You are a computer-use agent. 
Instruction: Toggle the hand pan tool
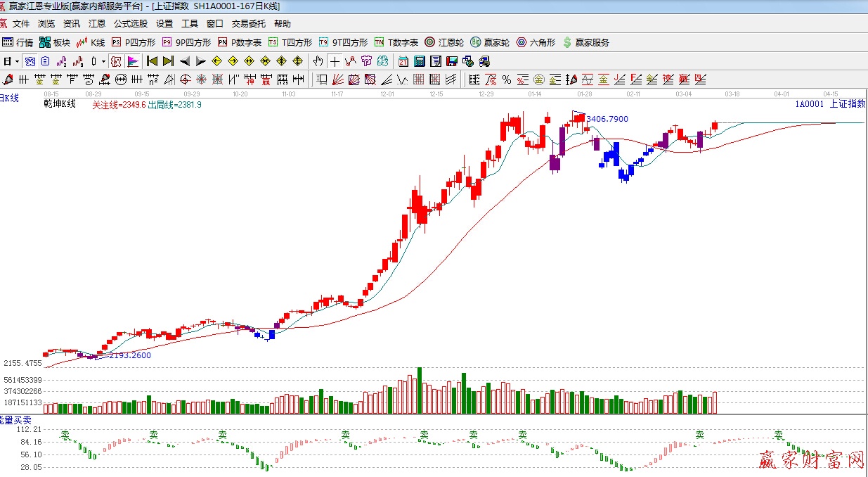318,61
